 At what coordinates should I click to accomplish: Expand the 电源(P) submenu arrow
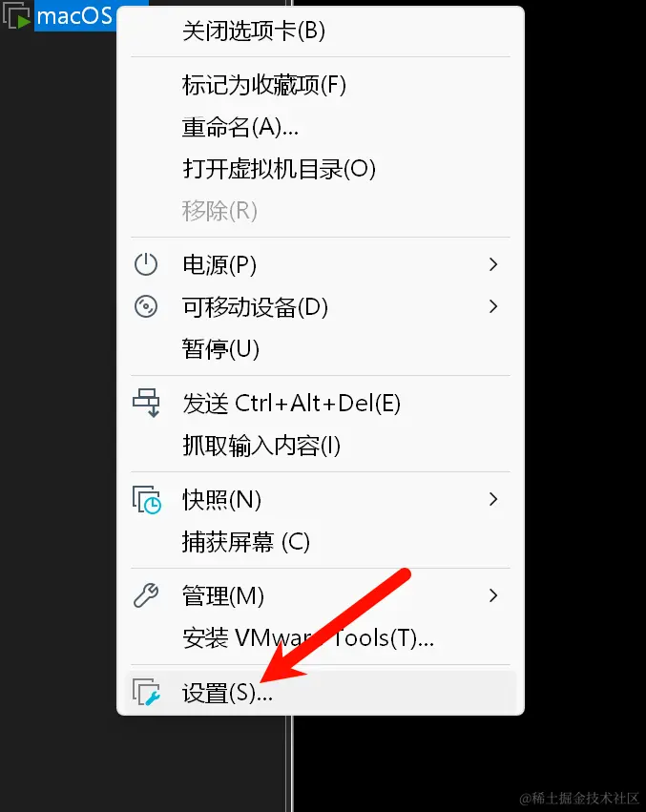coord(493,264)
